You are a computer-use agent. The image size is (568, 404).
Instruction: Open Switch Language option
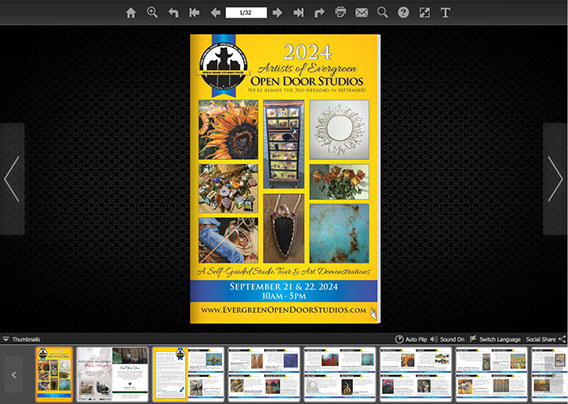(x=495, y=339)
